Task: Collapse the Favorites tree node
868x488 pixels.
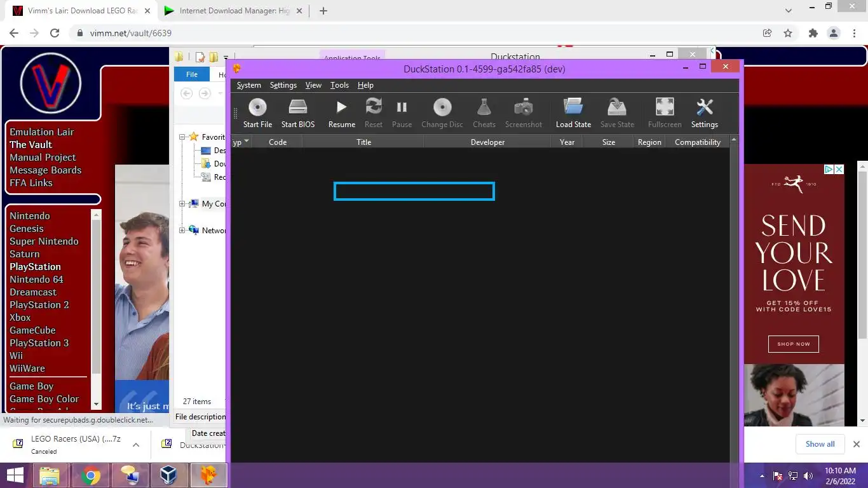Action: click(x=182, y=137)
